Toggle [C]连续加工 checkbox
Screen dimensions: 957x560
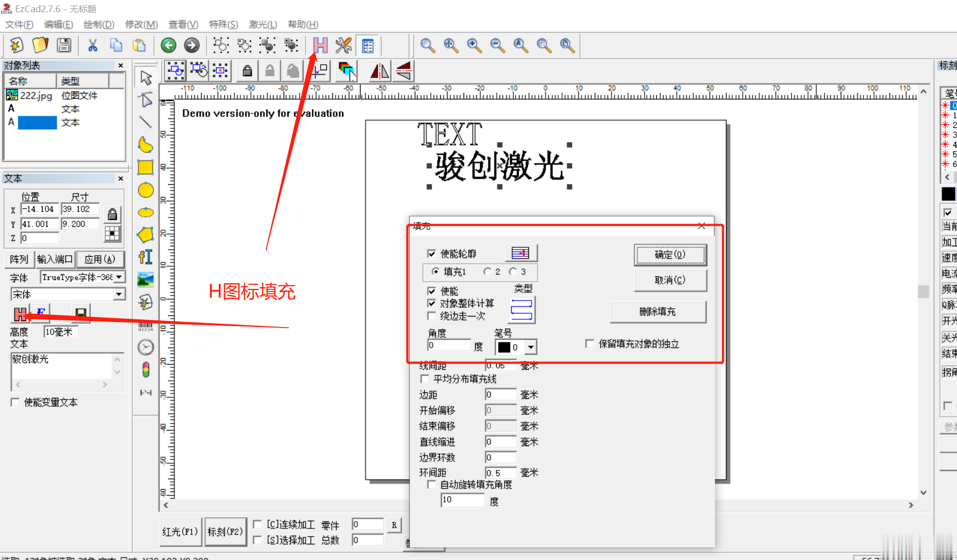[x=257, y=524]
